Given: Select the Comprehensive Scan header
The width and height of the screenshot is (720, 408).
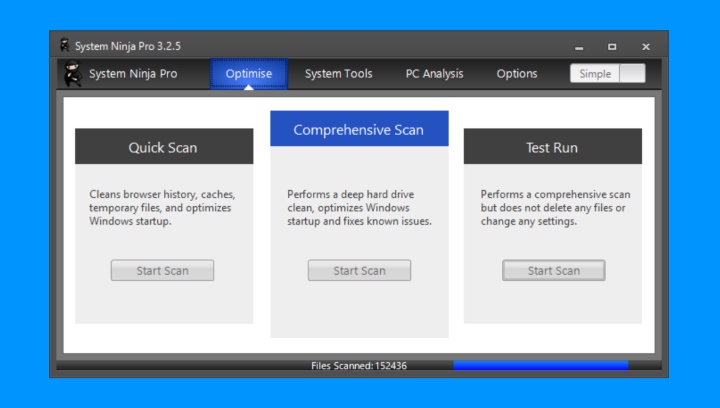Looking at the screenshot, I should tap(359, 129).
